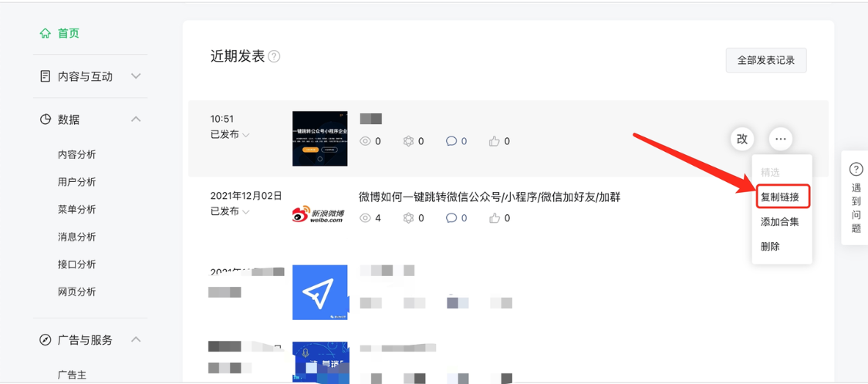Open the 10:51 post dark thumbnail
The width and height of the screenshot is (868, 384).
[x=320, y=138]
